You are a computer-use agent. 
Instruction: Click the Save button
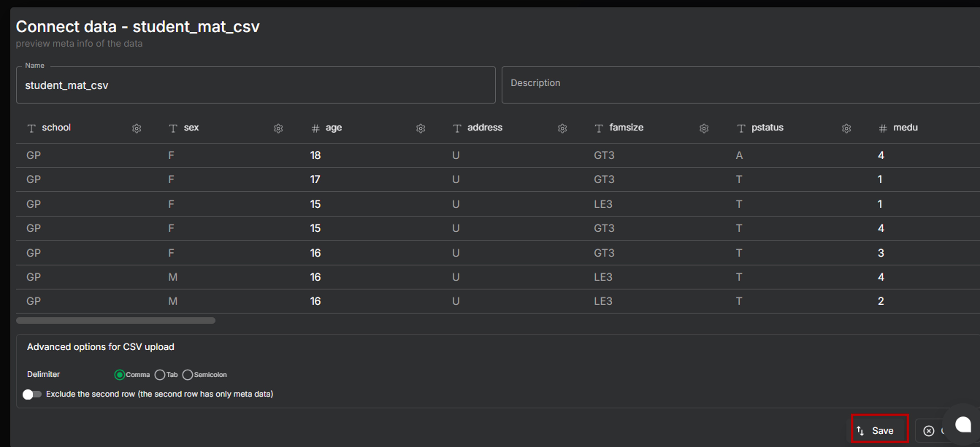point(879,431)
